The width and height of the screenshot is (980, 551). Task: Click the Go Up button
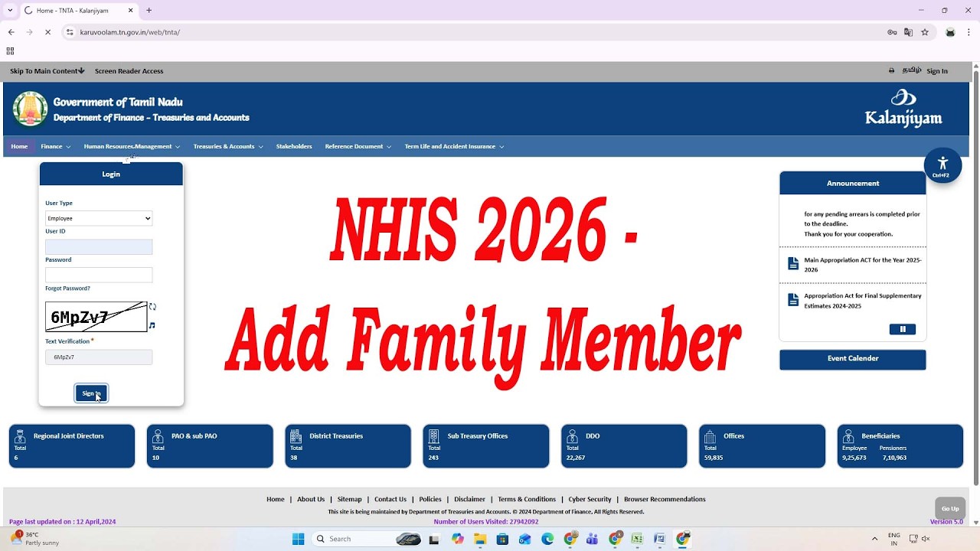[x=950, y=508]
